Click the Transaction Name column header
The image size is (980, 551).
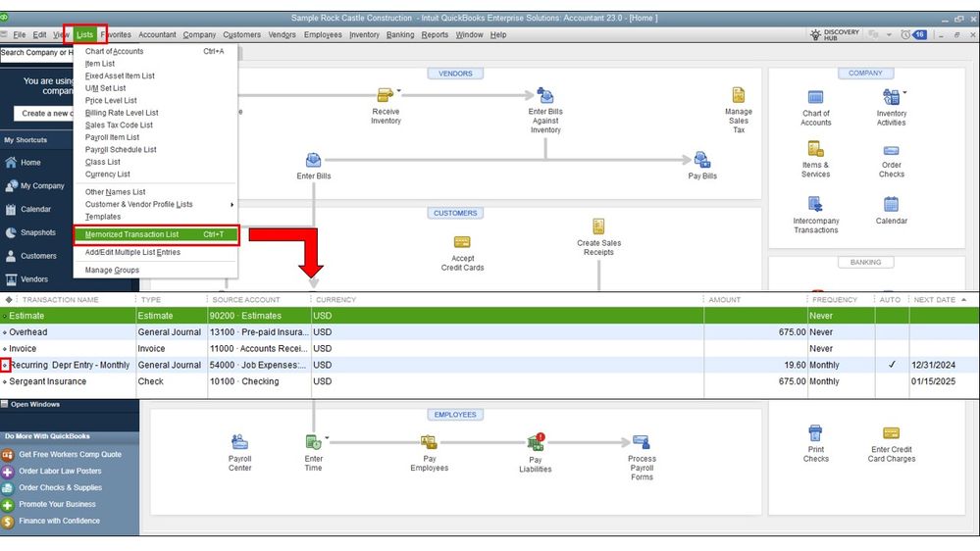(x=61, y=300)
